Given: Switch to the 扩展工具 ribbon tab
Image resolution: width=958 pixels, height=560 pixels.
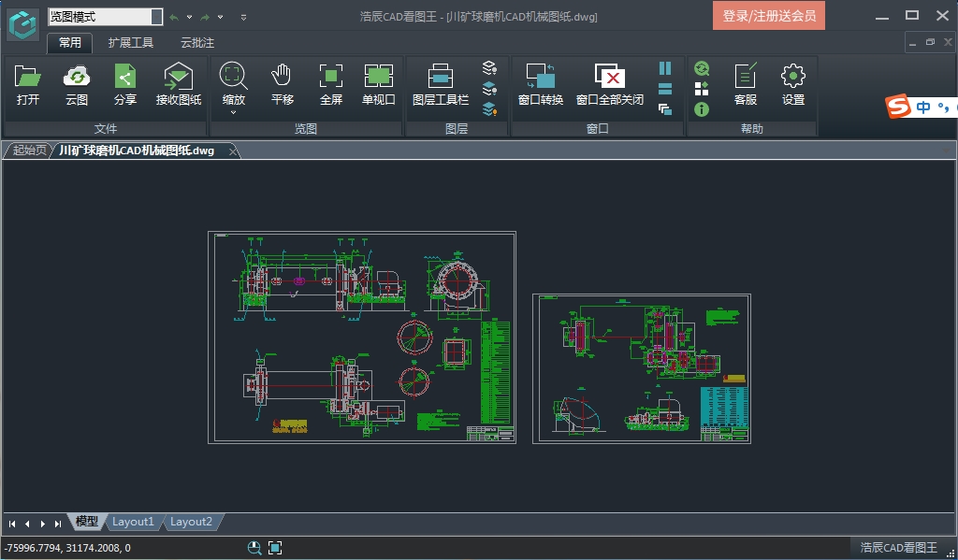Looking at the screenshot, I should tap(131, 43).
